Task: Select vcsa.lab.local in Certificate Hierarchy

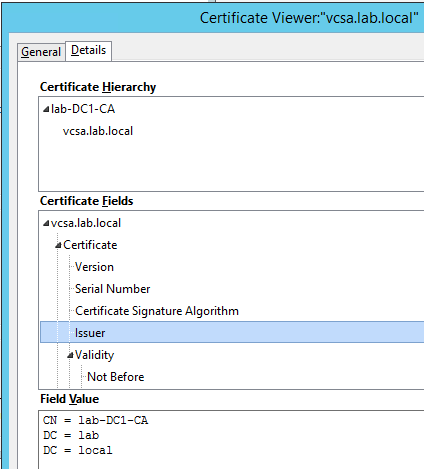Action: (98, 131)
